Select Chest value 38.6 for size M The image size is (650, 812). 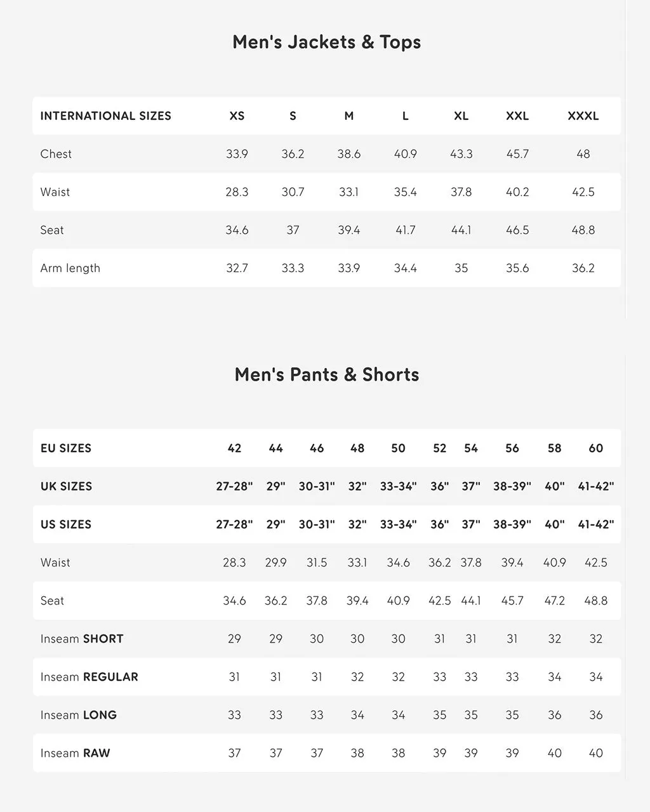coord(348,154)
